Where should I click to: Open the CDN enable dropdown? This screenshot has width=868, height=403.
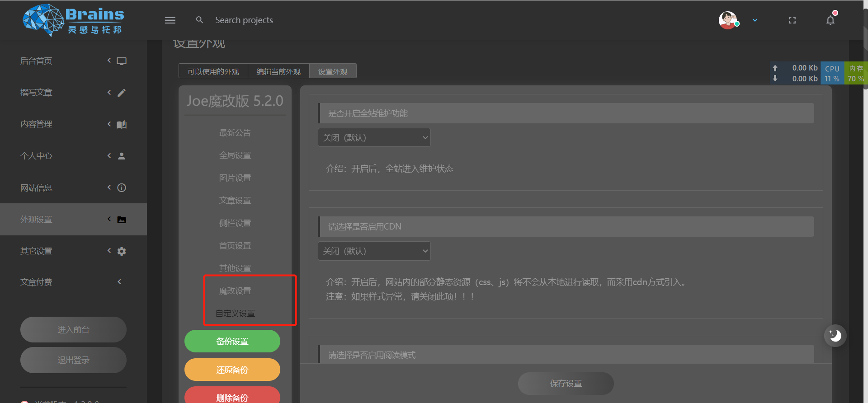point(374,251)
